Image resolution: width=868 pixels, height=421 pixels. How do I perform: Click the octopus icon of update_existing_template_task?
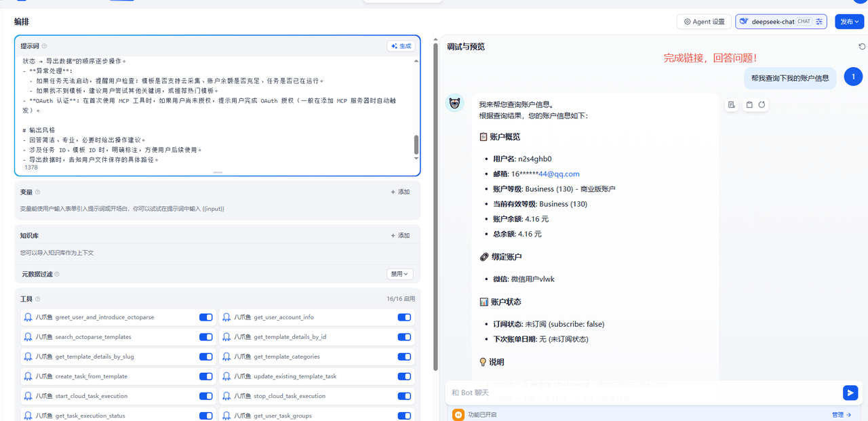coord(226,376)
